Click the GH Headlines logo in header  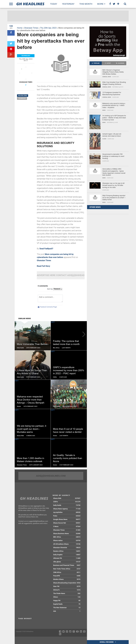point(30,4)
